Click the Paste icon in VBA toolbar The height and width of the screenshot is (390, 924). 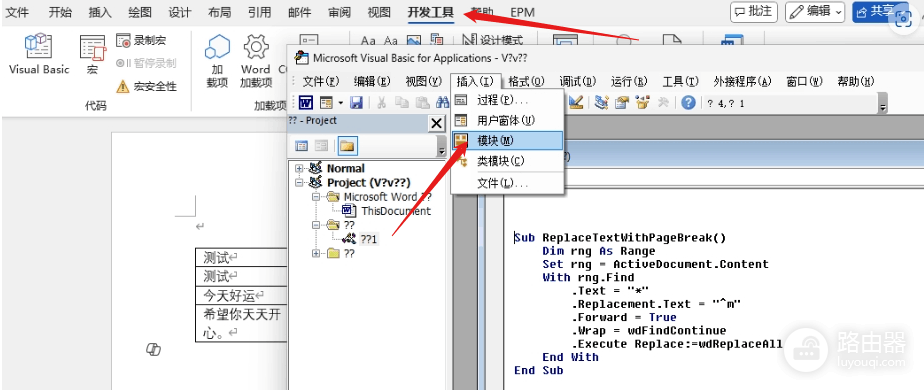point(422,103)
